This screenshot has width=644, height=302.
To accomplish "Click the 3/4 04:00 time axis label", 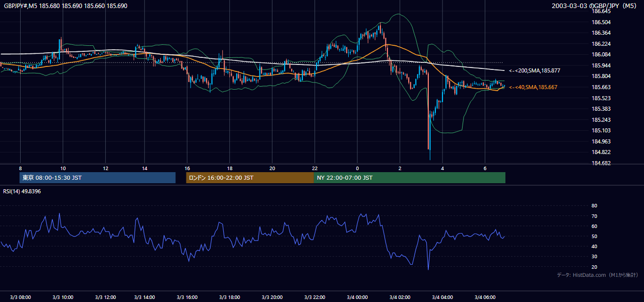I will (442, 297).
